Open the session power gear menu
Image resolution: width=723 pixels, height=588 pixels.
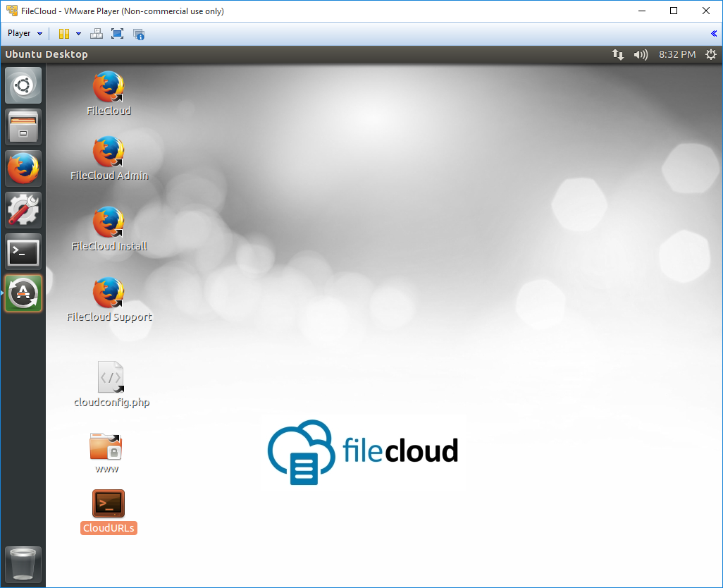point(711,54)
